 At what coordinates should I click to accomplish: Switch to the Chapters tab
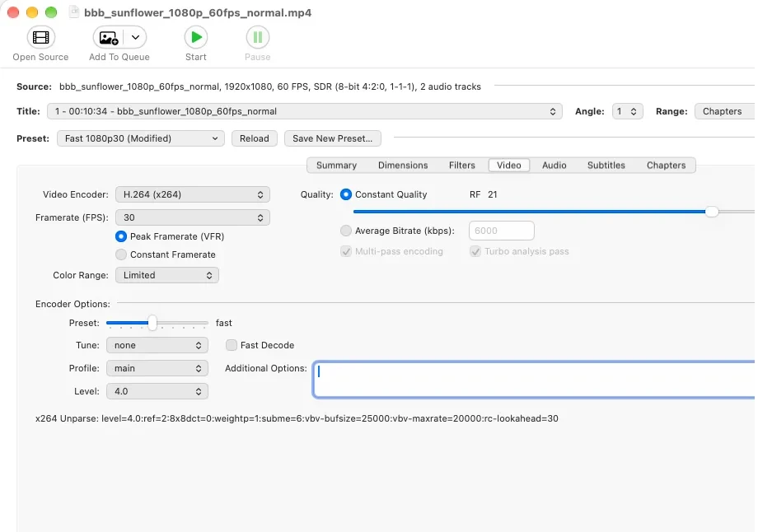point(667,166)
